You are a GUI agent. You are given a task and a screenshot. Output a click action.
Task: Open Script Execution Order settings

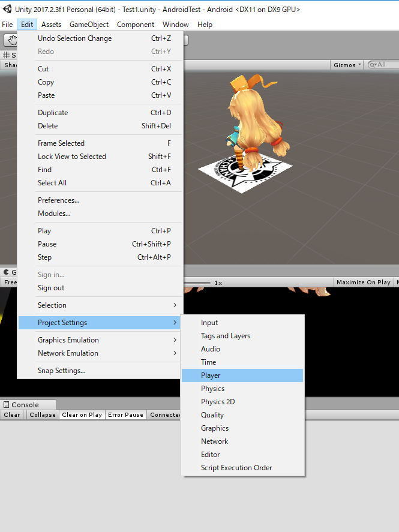coord(242,468)
